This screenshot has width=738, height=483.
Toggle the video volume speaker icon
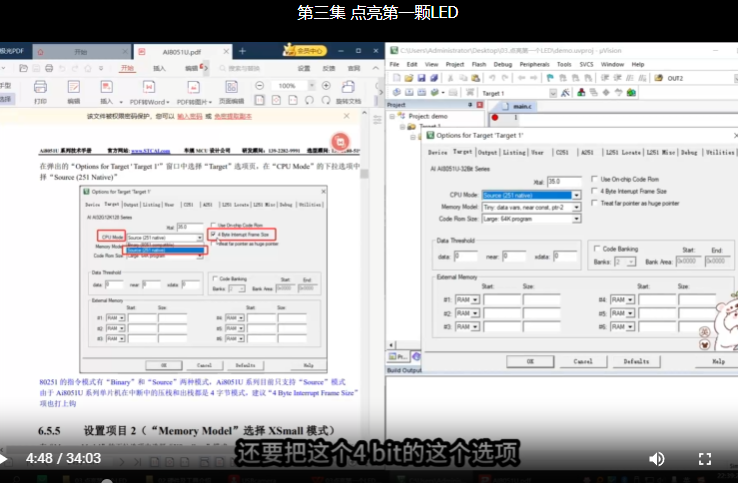pos(657,459)
